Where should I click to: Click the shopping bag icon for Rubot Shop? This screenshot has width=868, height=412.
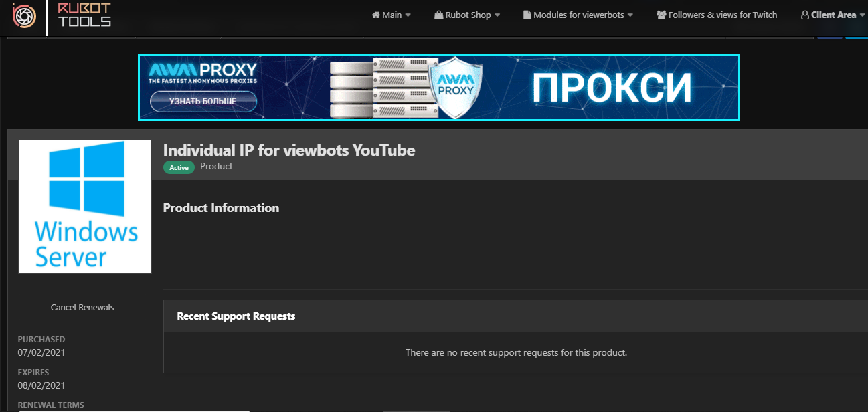point(438,15)
